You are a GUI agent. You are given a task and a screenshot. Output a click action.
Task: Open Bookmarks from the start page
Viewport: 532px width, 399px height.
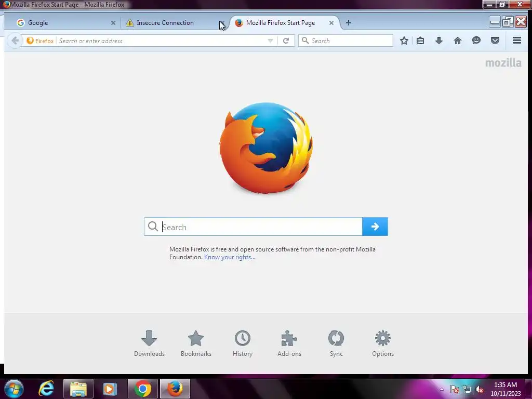(x=196, y=343)
